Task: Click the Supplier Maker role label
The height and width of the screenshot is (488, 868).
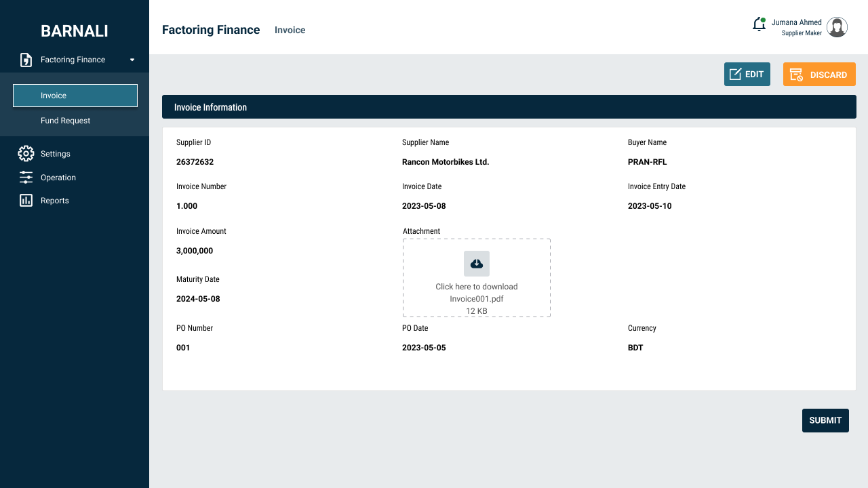Action: (x=802, y=33)
